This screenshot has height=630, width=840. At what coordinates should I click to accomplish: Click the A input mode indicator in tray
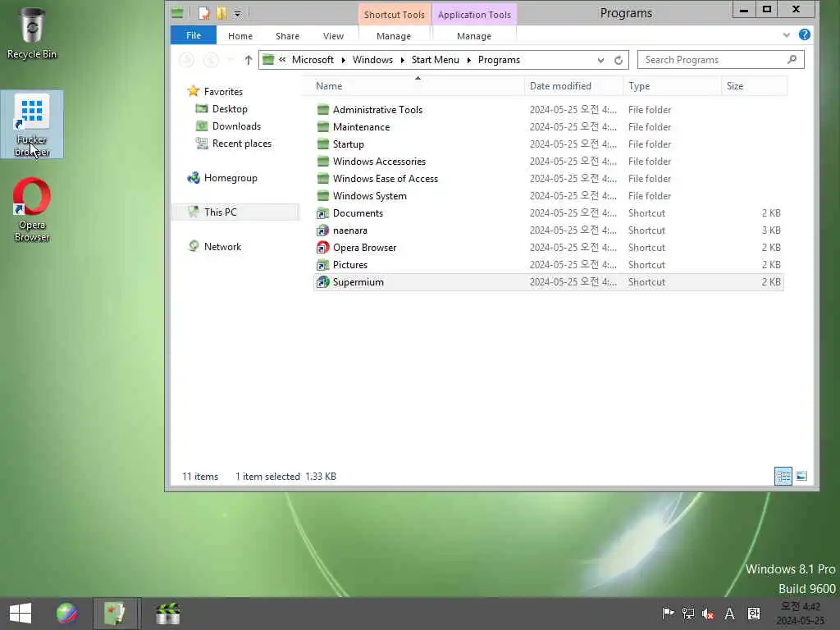click(x=729, y=614)
